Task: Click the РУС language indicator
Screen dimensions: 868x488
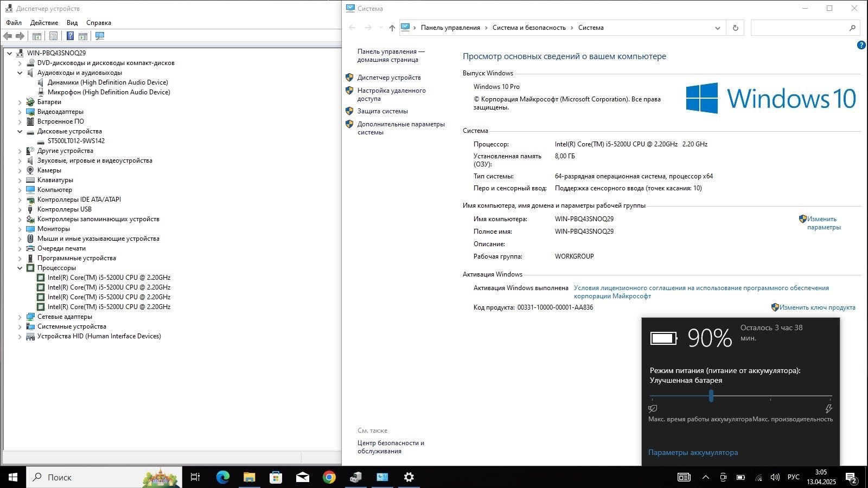Action: [x=793, y=477]
